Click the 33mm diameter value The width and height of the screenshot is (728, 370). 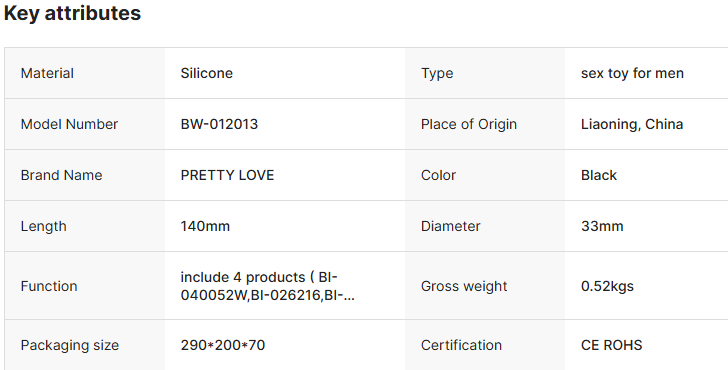(x=602, y=226)
